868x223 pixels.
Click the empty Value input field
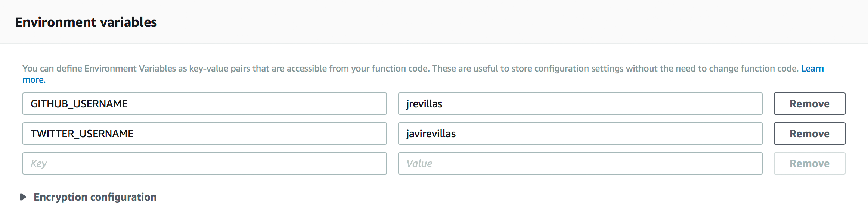click(580, 163)
